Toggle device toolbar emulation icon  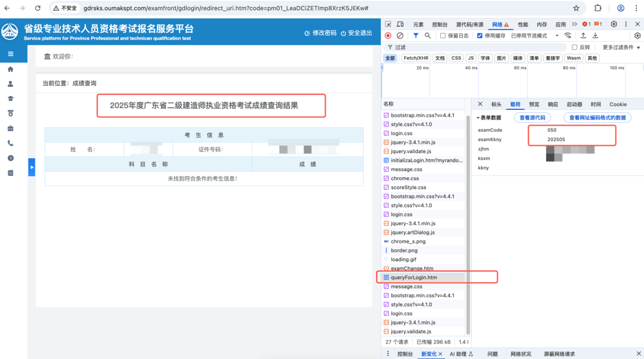(400, 25)
